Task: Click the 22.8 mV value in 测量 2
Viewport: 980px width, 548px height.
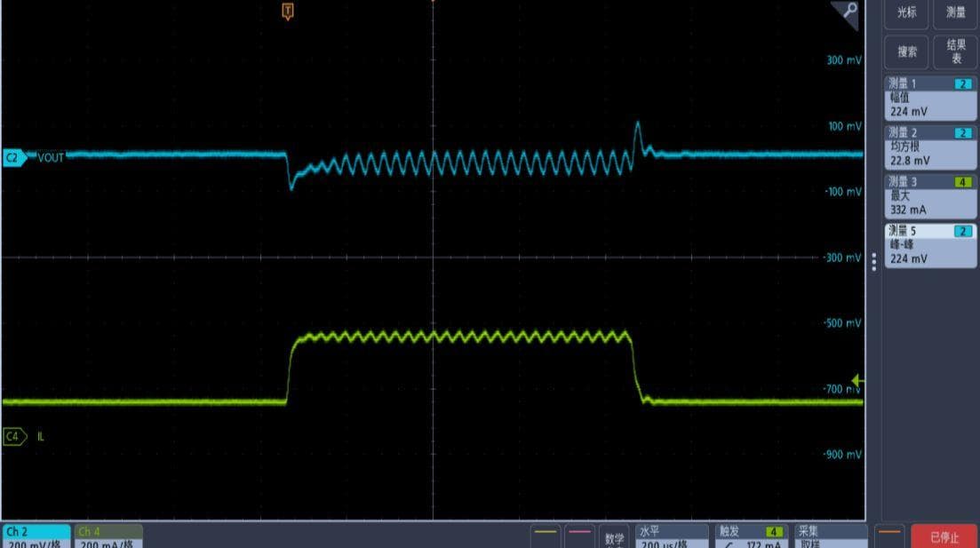Action: point(910,162)
